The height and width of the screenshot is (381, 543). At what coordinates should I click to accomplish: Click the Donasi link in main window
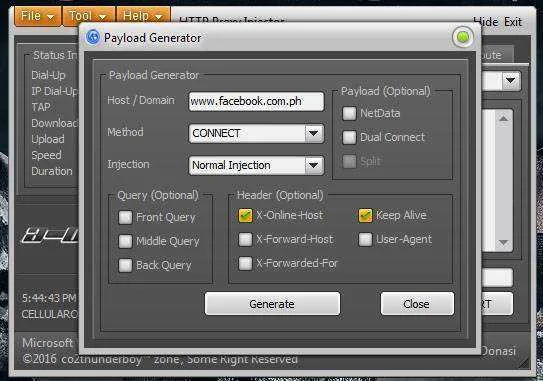point(498,351)
